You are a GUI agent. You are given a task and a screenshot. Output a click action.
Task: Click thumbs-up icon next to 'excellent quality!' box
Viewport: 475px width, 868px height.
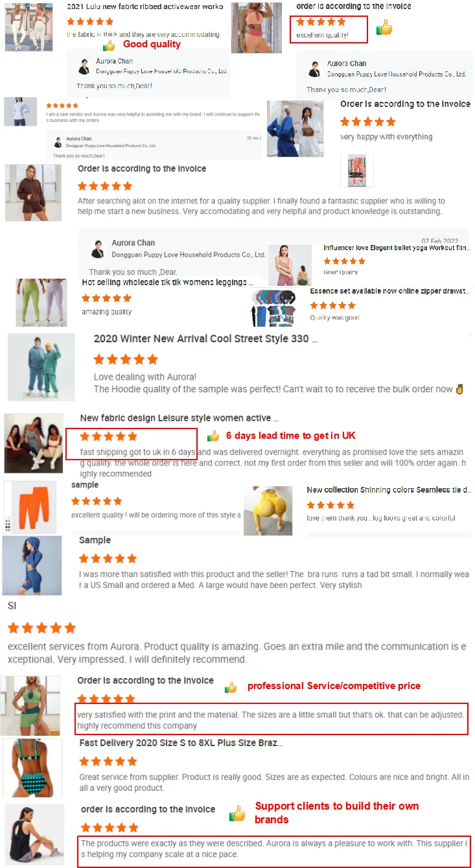coord(384,27)
